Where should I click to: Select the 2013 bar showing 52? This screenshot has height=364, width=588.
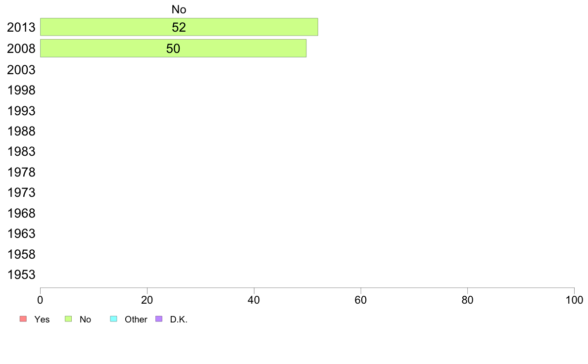(179, 27)
